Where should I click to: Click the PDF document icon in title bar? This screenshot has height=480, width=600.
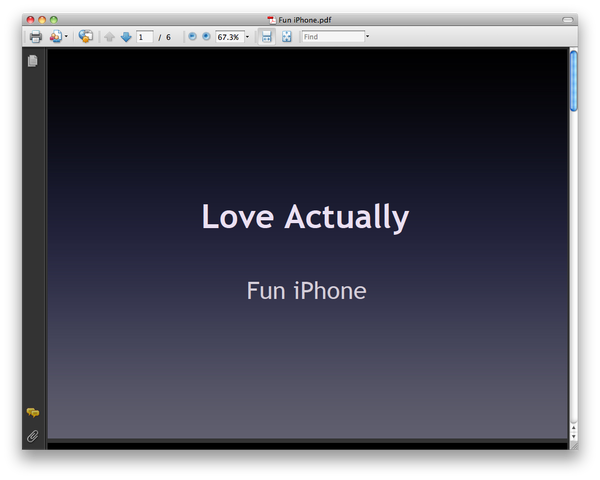271,20
